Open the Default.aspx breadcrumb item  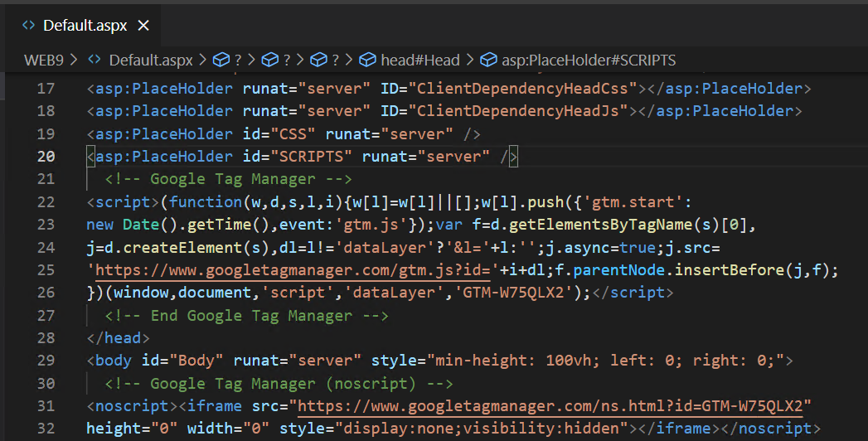(x=151, y=60)
